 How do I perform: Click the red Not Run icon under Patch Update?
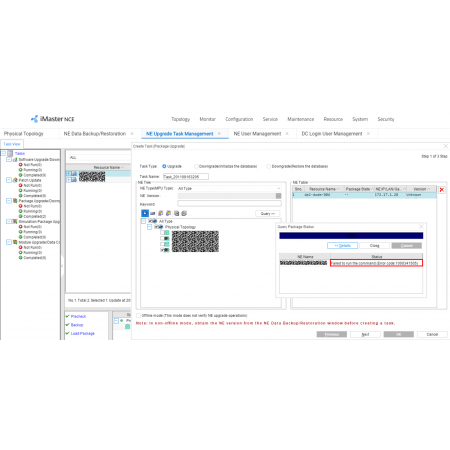pos(20,185)
